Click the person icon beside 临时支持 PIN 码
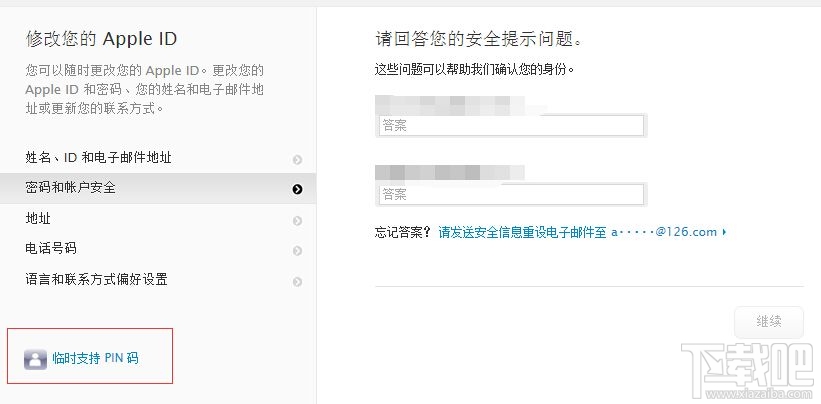Screen dimensions: 821x404 tap(35, 359)
